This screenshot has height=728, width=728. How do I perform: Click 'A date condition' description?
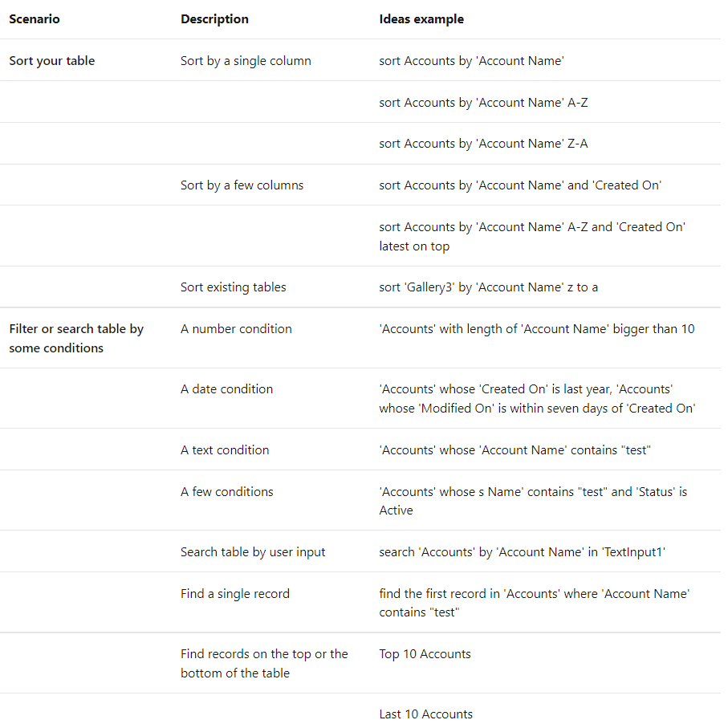point(226,389)
